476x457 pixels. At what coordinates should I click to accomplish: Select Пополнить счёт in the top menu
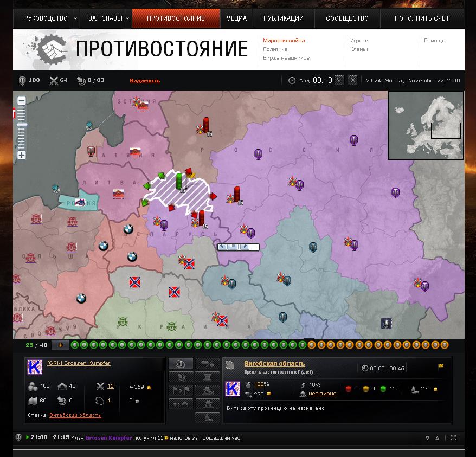(x=422, y=18)
